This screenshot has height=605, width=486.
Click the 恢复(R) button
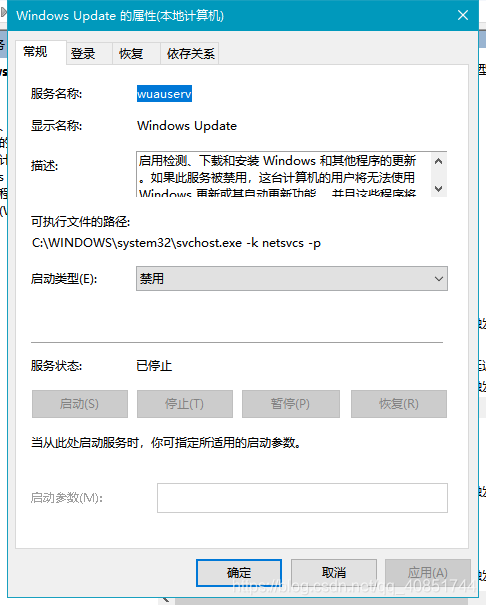399,404
